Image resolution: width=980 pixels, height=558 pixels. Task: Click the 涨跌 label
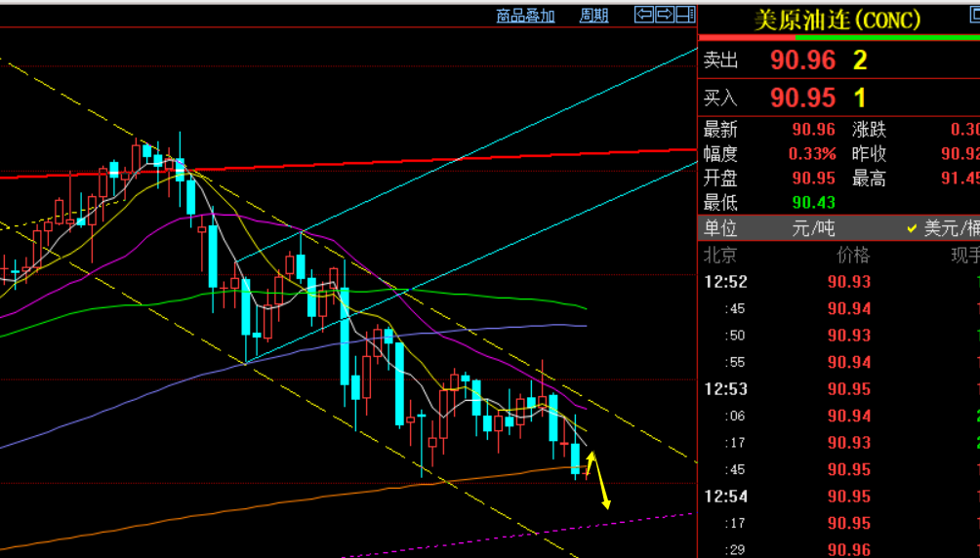click(x=870, y=130)
